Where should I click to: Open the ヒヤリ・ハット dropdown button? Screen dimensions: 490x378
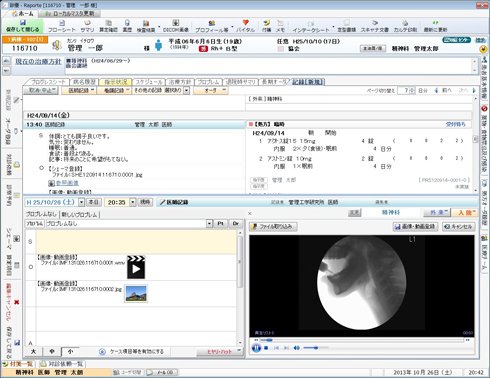pos(219,352)
